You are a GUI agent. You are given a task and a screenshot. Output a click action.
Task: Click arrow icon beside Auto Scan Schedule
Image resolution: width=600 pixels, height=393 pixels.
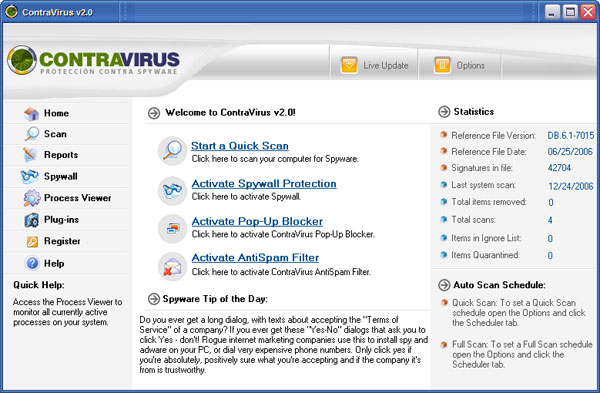[x=444, y=285]
